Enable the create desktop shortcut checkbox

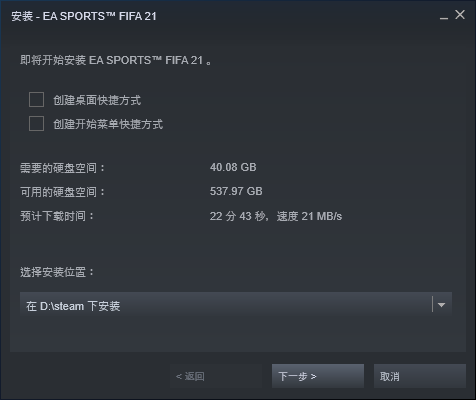coord(36,100)
